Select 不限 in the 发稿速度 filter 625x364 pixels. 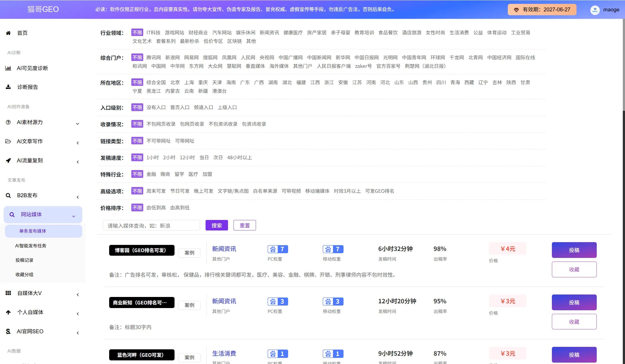click(137, 158)
